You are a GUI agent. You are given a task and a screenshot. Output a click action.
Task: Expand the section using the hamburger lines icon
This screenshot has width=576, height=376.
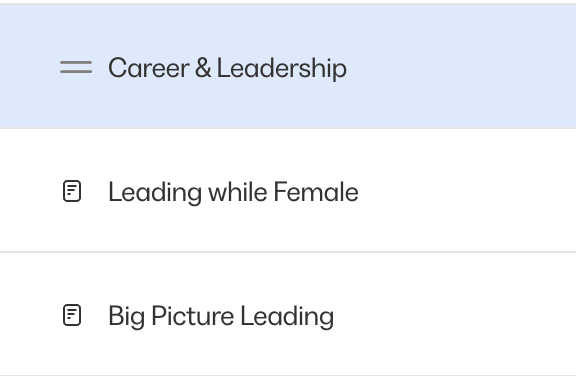pyautogui.click(x=76, y=67)
